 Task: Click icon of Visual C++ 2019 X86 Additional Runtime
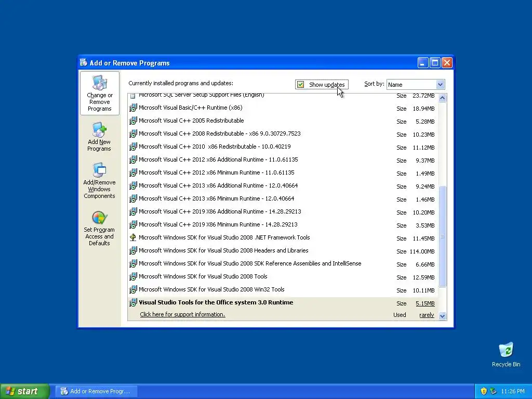point(133,212)
